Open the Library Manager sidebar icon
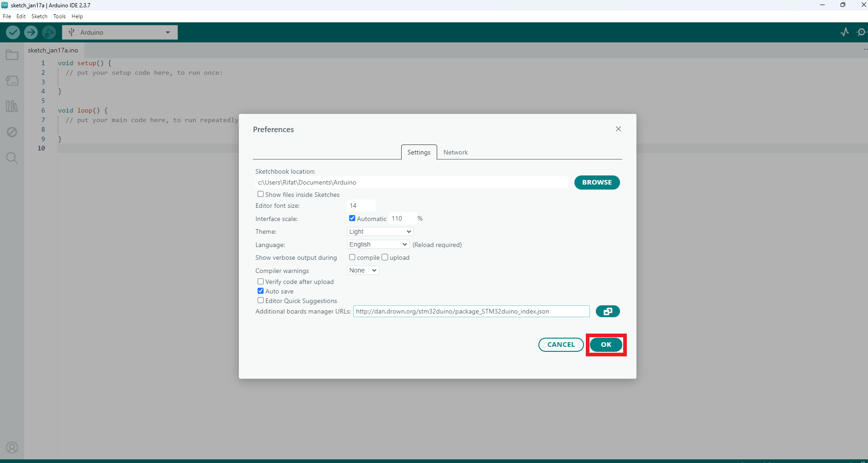 pos(12,106)
